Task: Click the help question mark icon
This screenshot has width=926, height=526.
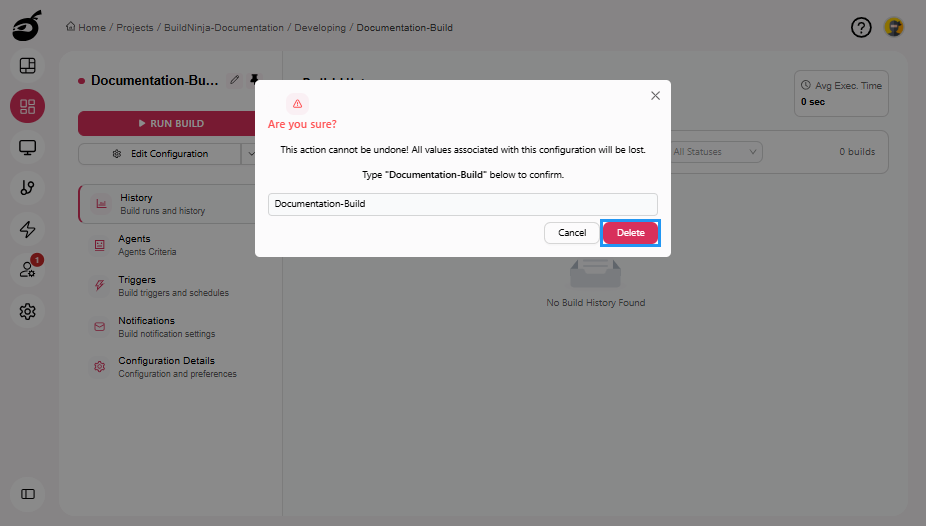Action: (x=861, y=28)
